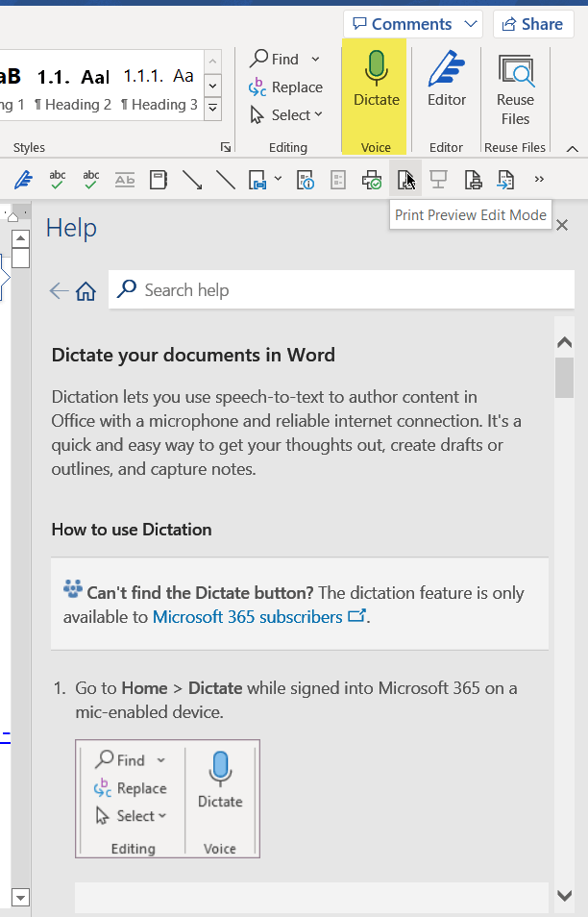
Task: Go to Help home page
Action: tap(86, 290)
